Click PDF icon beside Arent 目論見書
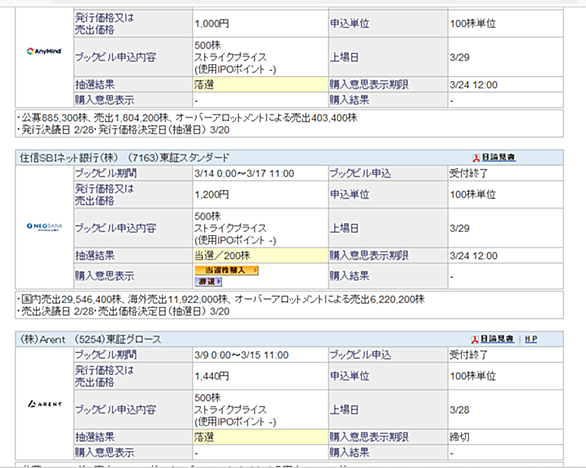This screenshot has height=468, width=586. 475,339
